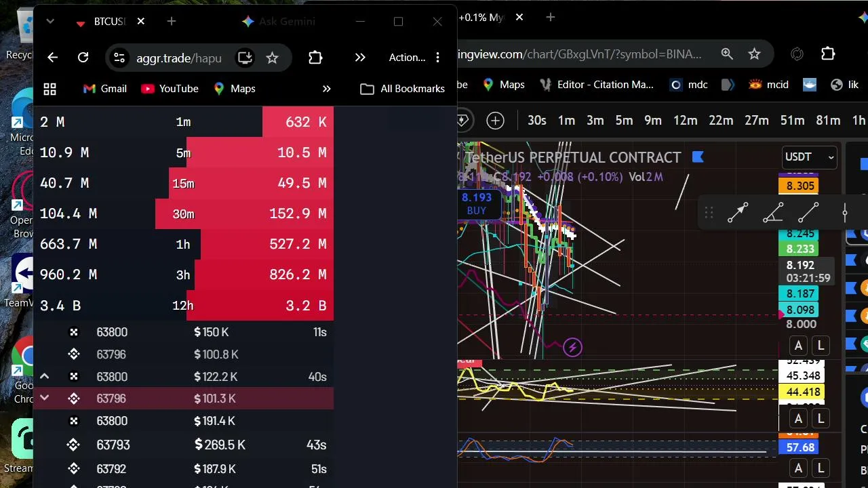868x488 pixels.
Task: Open the mdc bookmark
Action: coord(688,85)
